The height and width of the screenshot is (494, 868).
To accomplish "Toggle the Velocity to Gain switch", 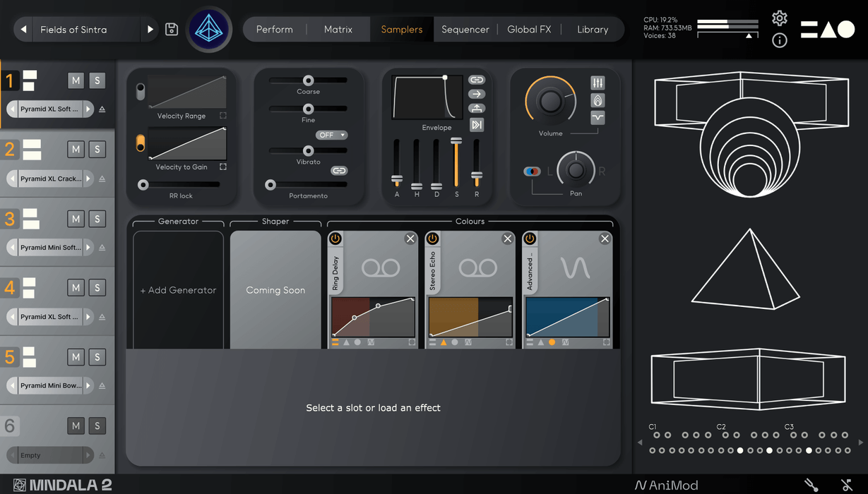I will (x=141, y=143).
